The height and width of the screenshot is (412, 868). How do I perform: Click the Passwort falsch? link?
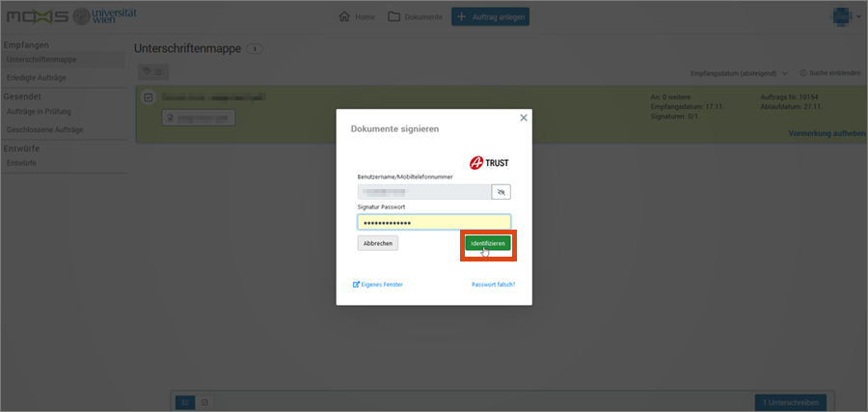point(493,285)
